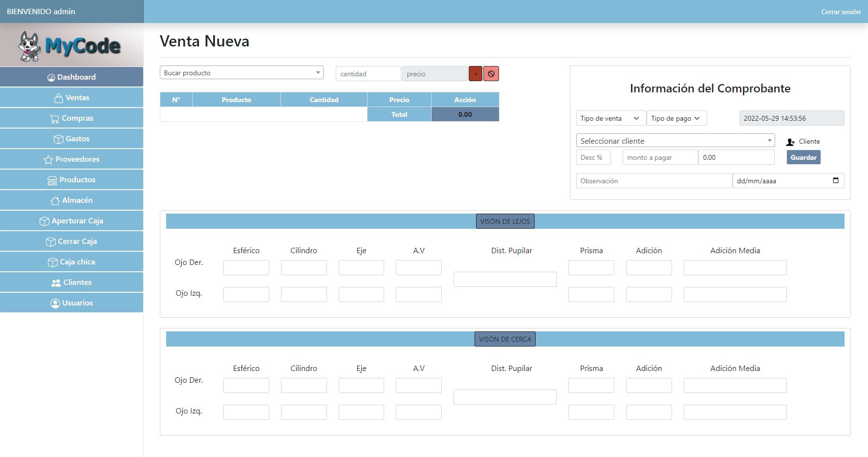This screenshot has height=457, width=868.
Task: Focus the cantidad input field
Action: point(368,74)
